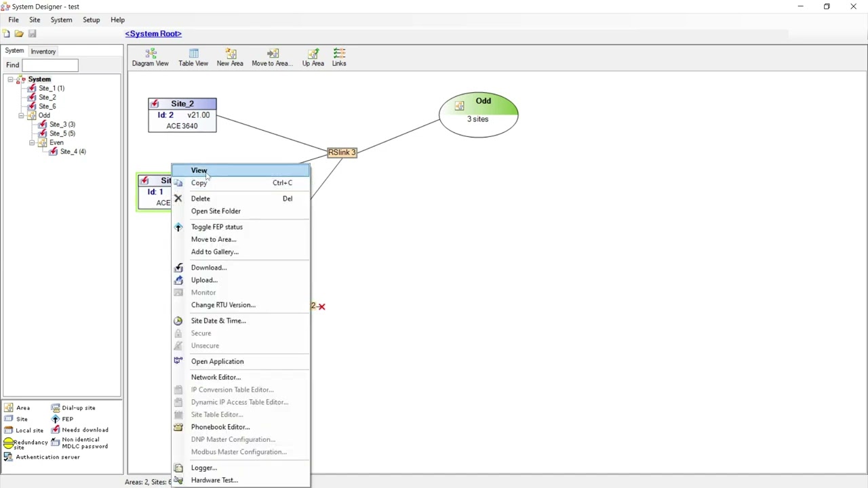The width and height of the screenshot is (868, 488).
Task: Click the Move to Area toolbar icon
Action: click(x=272, y=58)
